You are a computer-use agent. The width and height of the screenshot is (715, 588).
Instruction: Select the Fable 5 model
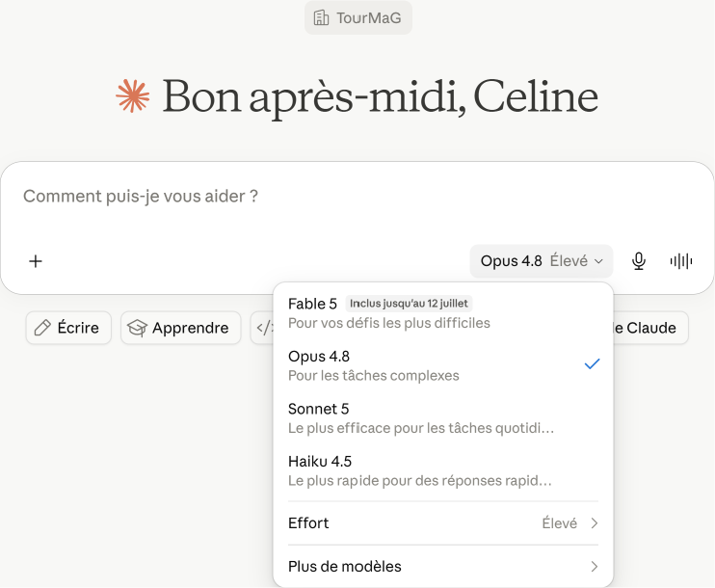coord(443,313)
